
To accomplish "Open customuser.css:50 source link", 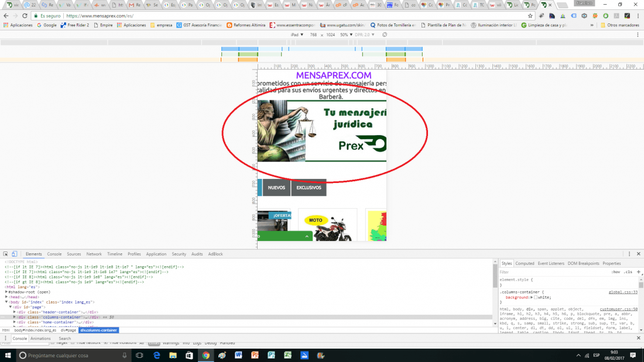I will 619,309.
